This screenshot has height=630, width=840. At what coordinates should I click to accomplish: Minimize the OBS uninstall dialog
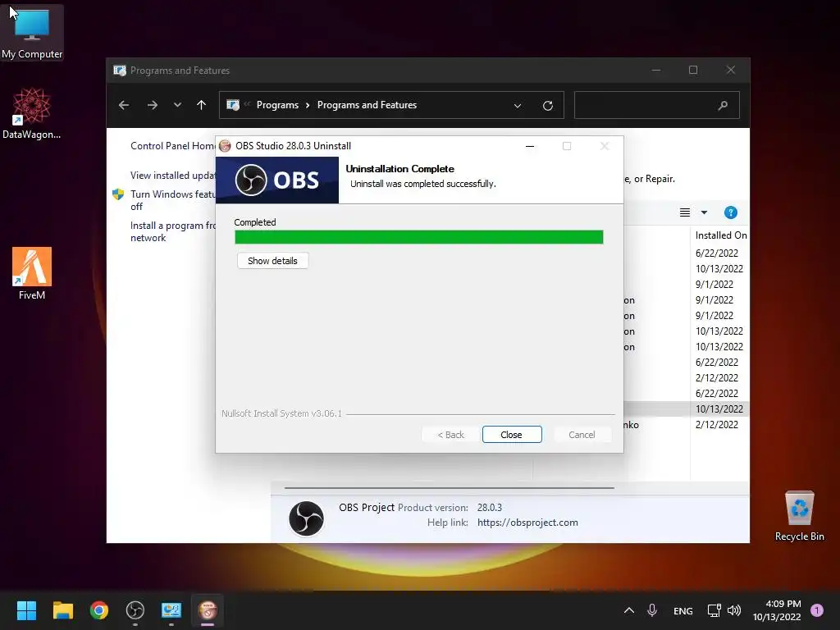(530, 146)
